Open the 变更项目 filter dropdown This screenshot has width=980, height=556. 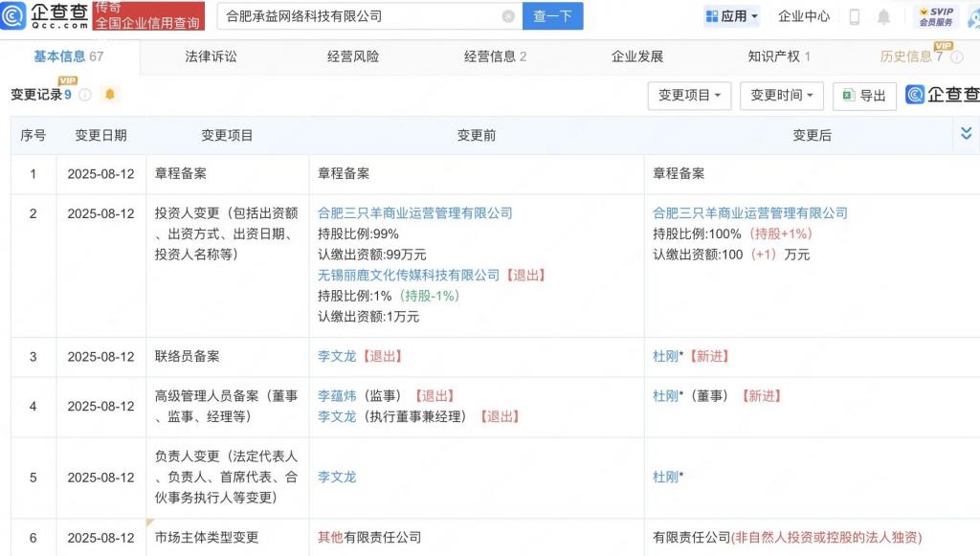[x=690, y=96]
